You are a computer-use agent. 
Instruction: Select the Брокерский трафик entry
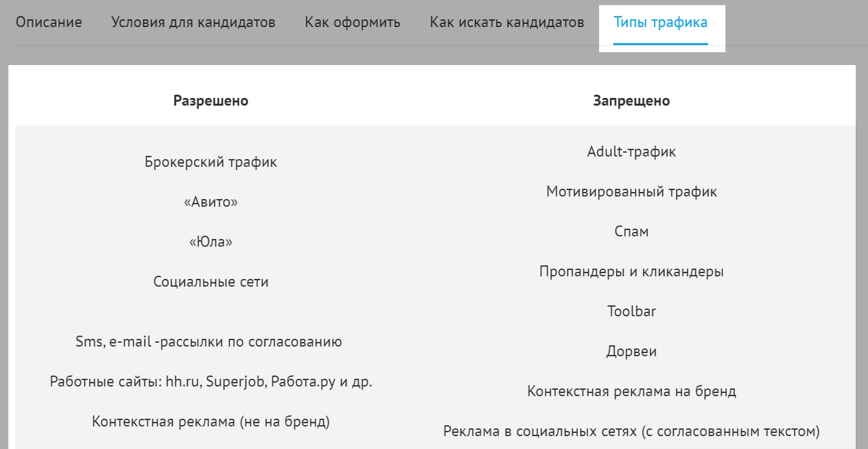(211, 162)
